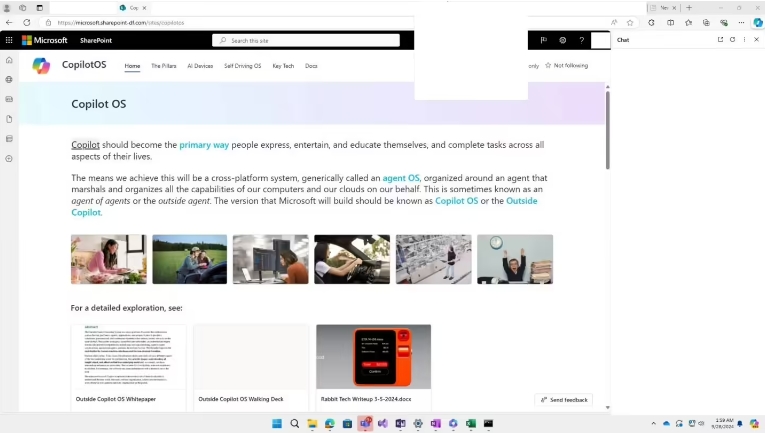Open the browser Extensions icon
The image size is (765, 433).
pos(651,22)
